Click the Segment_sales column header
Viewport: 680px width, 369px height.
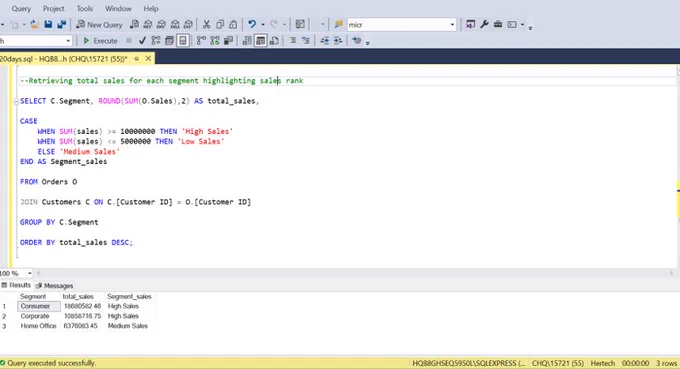coord(129,297)
